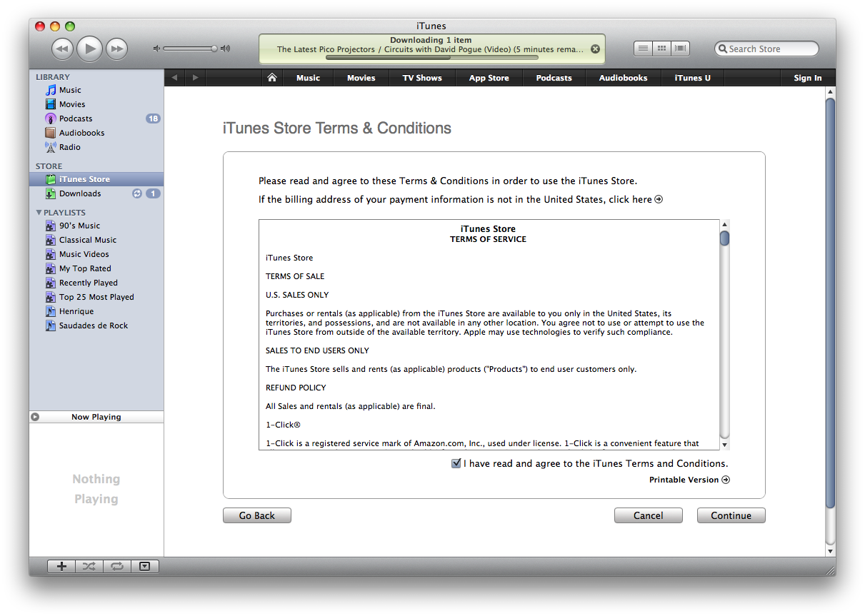Click the Next track fast-forward button

pos(116,49)
